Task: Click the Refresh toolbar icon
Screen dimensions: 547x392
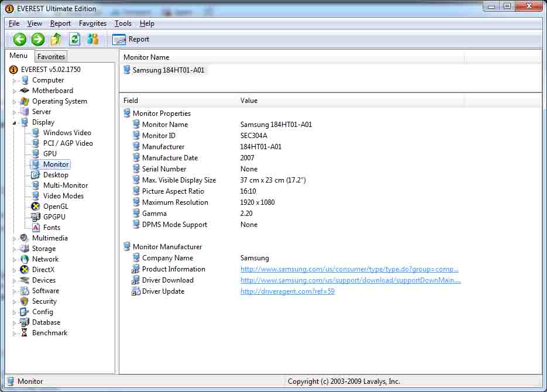Action: point(74,39)
